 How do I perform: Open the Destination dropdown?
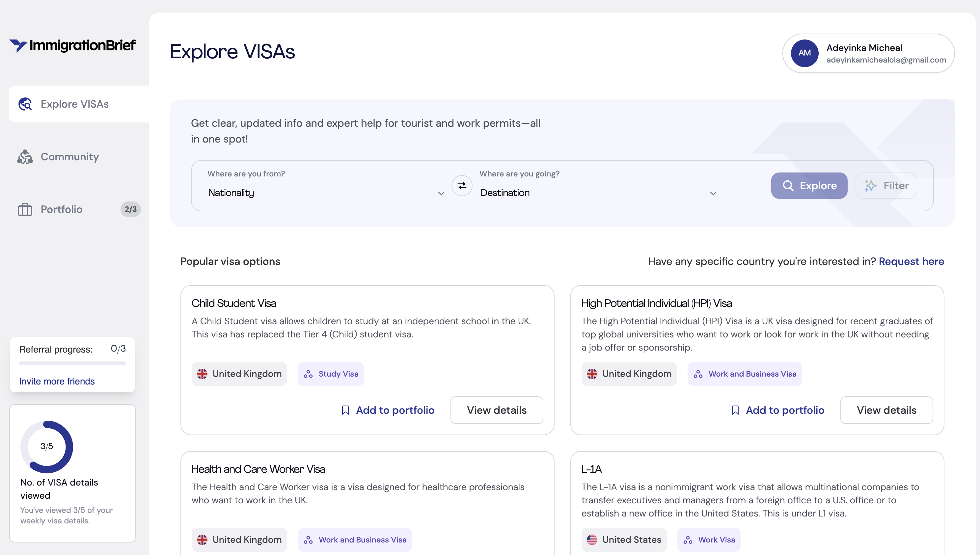coord(595,193)
